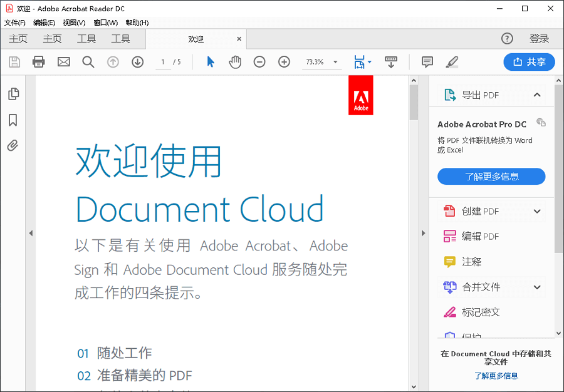The width and height of the screenshot is (564, 392).
Task: Open the Search tool
Action: tap(88, 62)
